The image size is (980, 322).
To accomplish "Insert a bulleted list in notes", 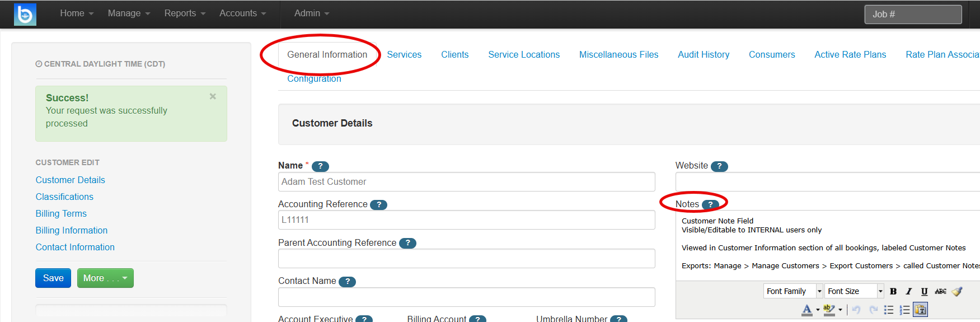I will point(889,310).
